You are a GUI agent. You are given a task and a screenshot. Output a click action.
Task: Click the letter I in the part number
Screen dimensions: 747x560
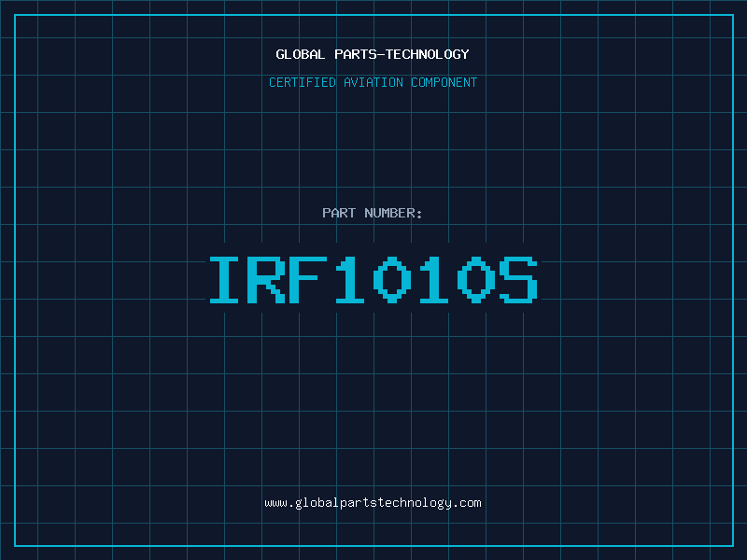(225, 280)
